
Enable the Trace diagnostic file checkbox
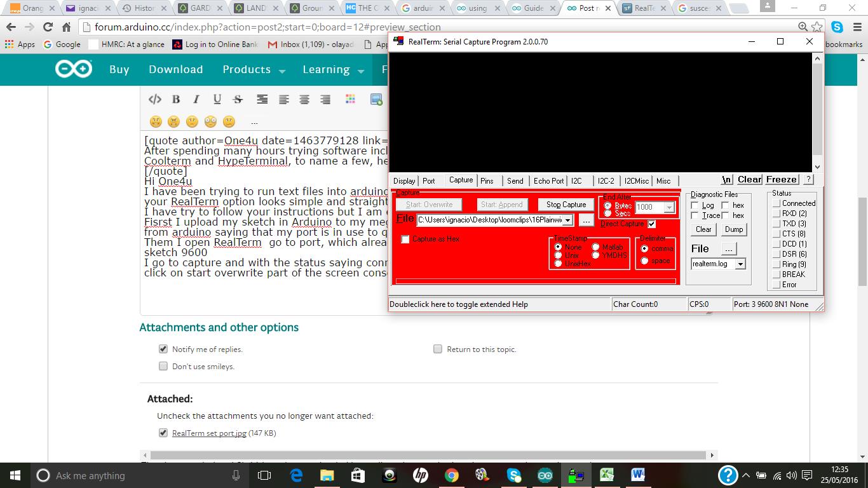tap(695, 215)
